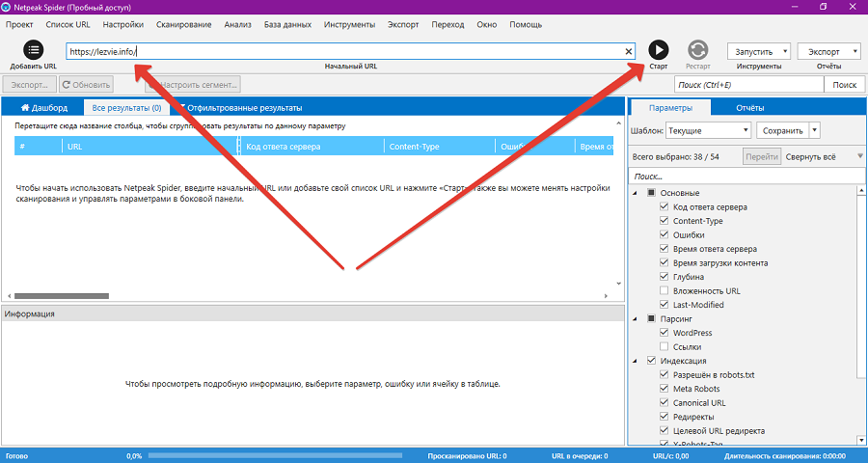This screenshot has height=463, width=868.
Task: Open the Переход menu
Action: pyautogui.click(x=448, y=24)
